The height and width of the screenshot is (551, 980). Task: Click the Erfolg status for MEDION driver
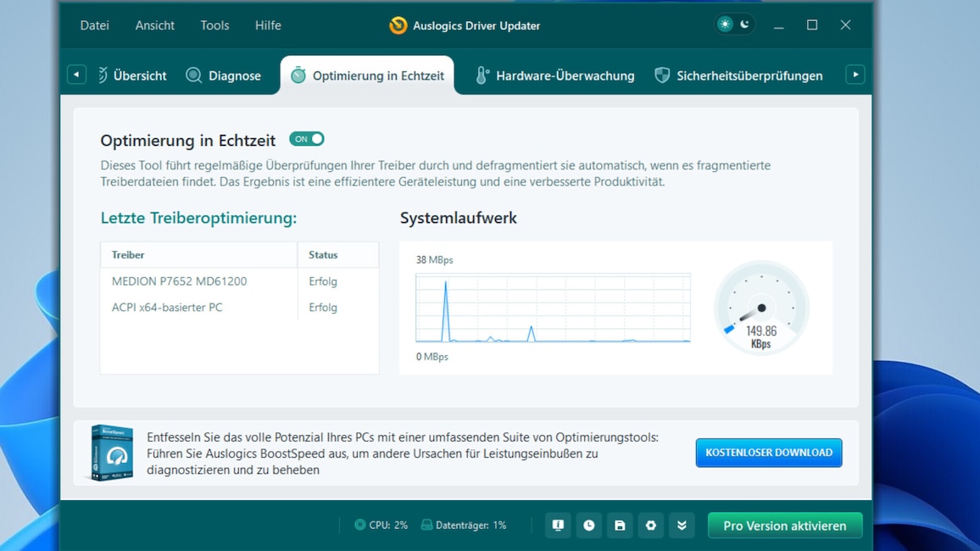point(322,281)
